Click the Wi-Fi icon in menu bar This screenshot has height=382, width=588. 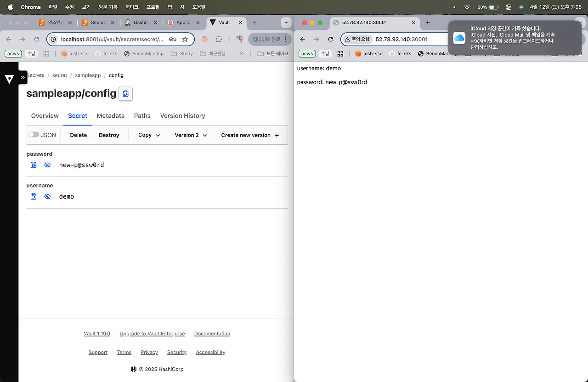(467, 7)
